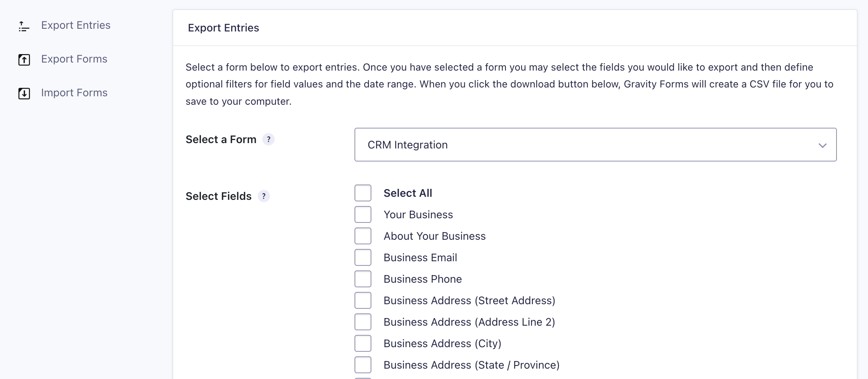Click the Export Forms upload icon

(x=24, y=59)
